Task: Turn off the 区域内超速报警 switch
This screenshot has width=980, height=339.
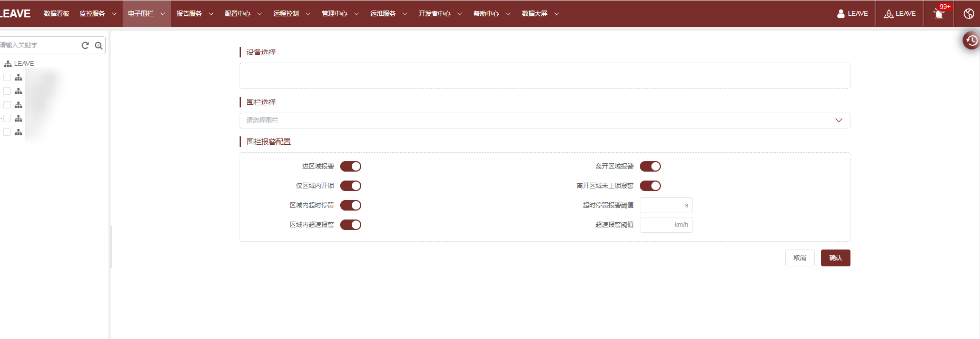Action: 351,225
